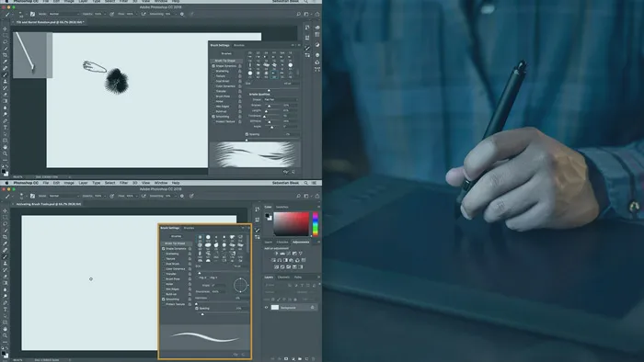Toggle Smoothing checkbox in bottom Brush Settings panel
The image size is (644, 362).
[x=164, y=300]
